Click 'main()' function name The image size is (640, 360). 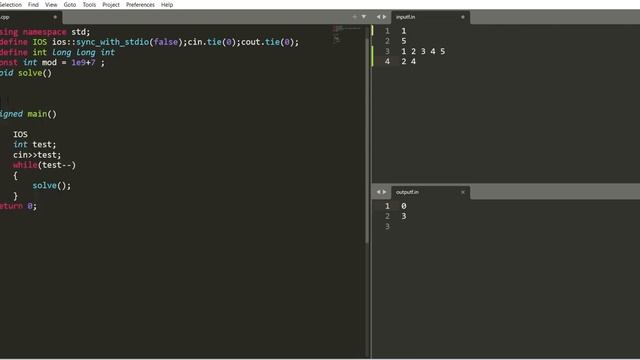click(x=42, y=114)
